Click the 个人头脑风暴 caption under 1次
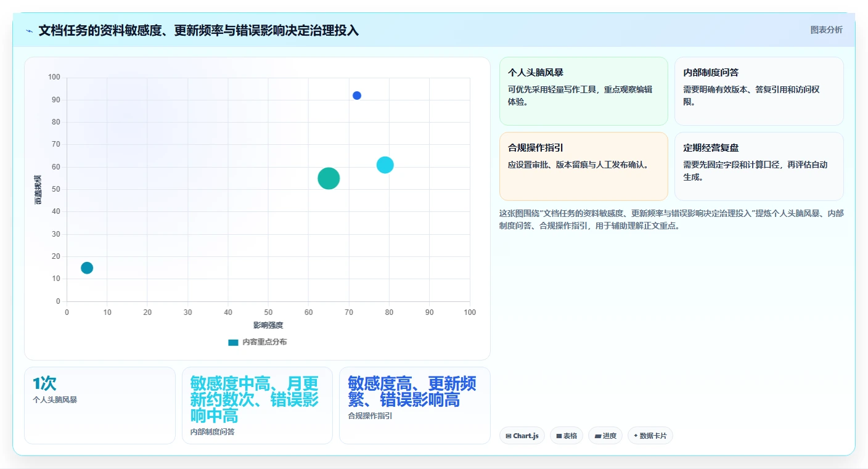The width and height of the screenshot is (868, 469). [x=55, y=400]
